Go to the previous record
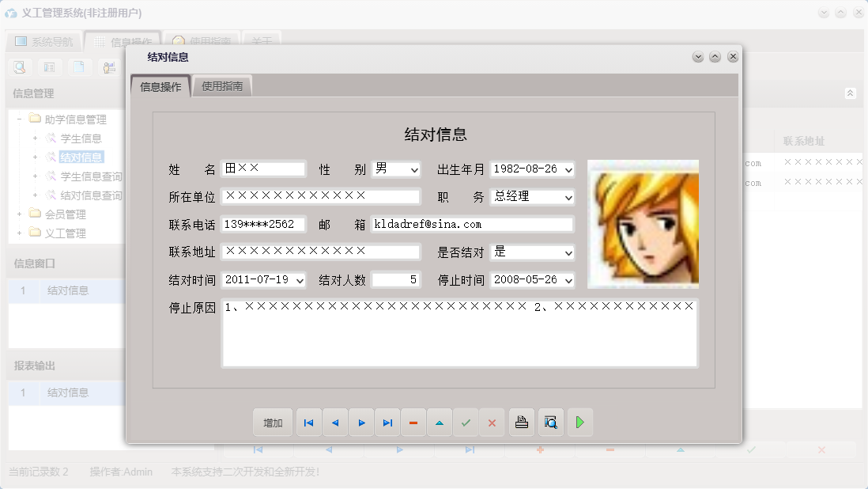 coord(334,423)
